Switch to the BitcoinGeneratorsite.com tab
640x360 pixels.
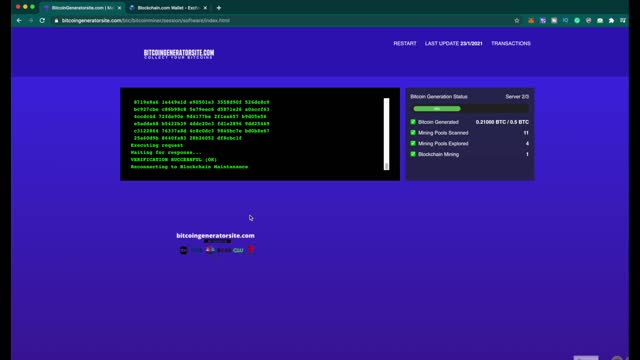point(82,8)
